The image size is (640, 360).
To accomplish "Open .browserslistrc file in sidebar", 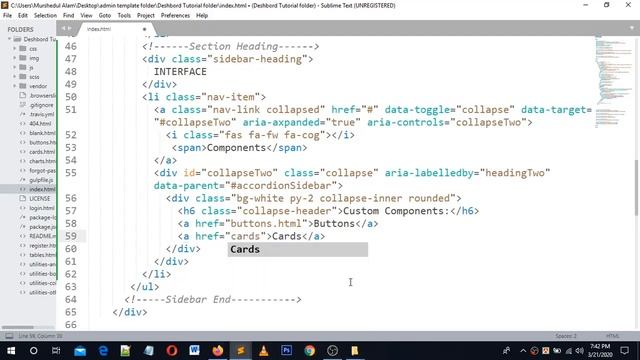I will pyautogui.click(x=42, y=96).
